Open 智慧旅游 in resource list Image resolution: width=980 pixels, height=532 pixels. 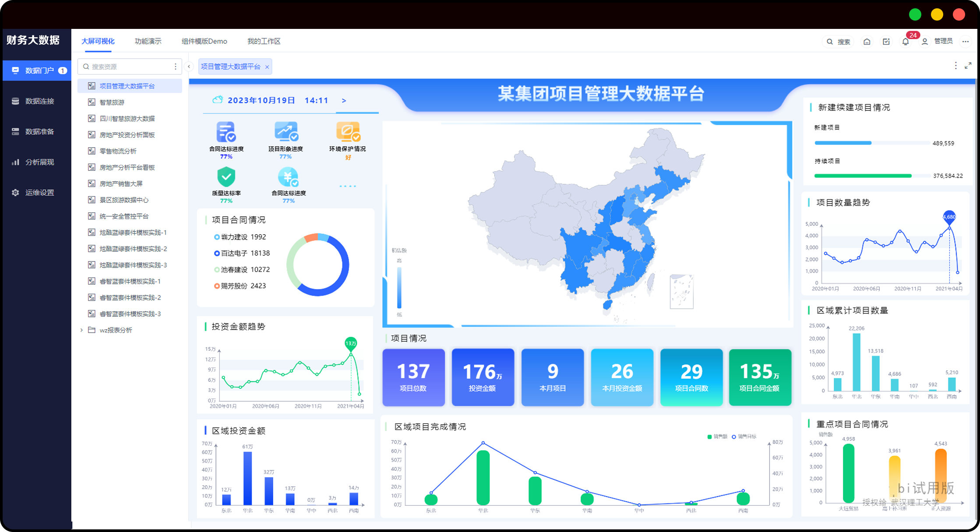tap(112, 102)
